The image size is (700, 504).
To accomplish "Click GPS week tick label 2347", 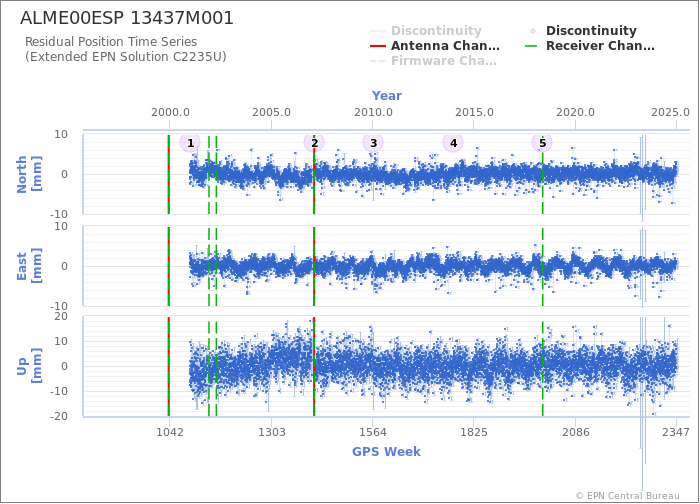I will tap(676, 432).
